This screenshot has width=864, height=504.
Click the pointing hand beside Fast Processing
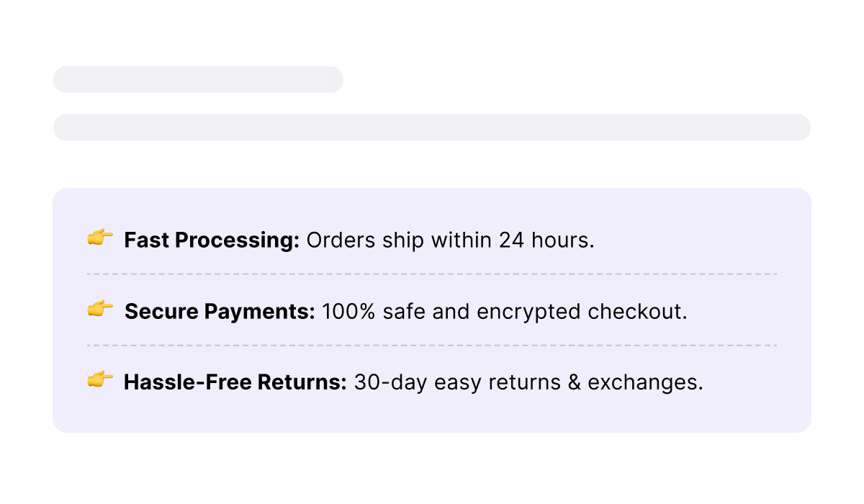[x=100, y=238]
